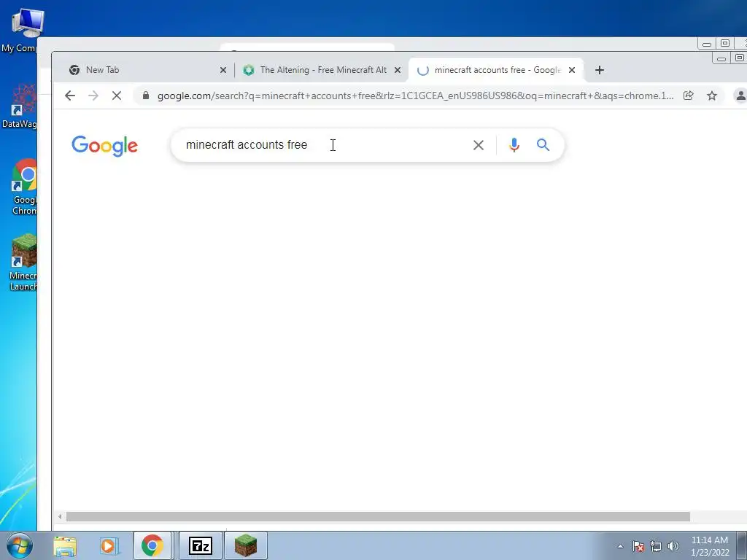Open the network tray icon
This screenshot has width=747, height=560.
(x=656, y=546)
